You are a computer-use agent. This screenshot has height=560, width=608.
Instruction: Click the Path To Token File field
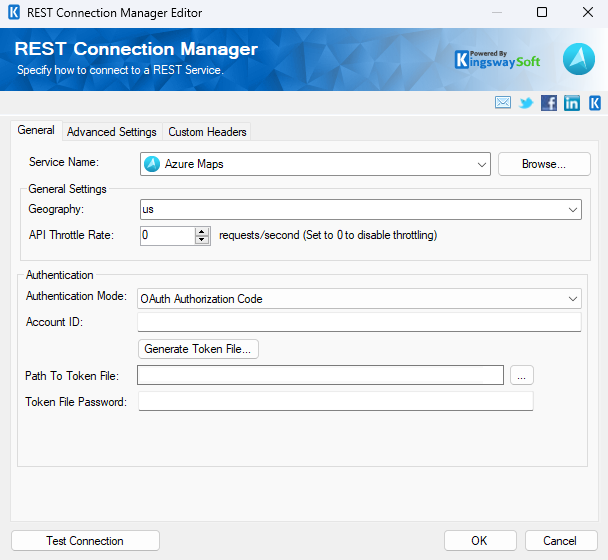pos(320,375)
